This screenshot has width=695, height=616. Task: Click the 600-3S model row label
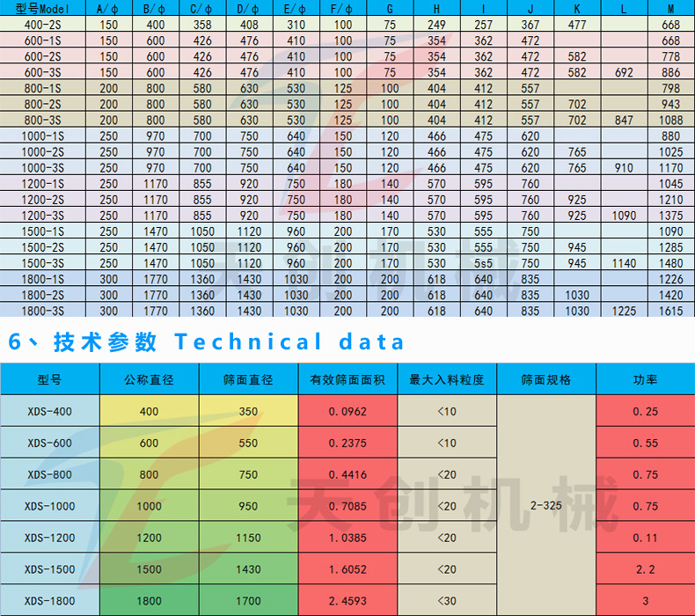(x=42, y=72)
